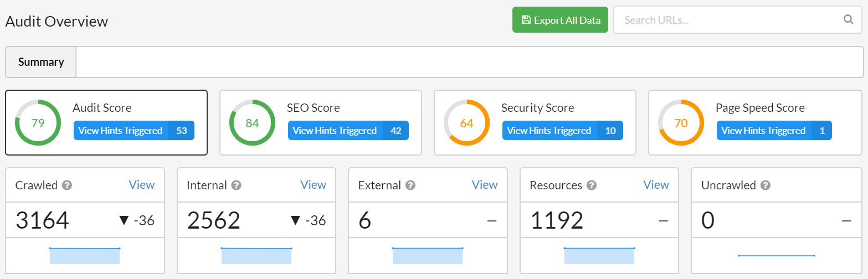Open the Summary tab

pyautogui.click(x=41, y=62)
